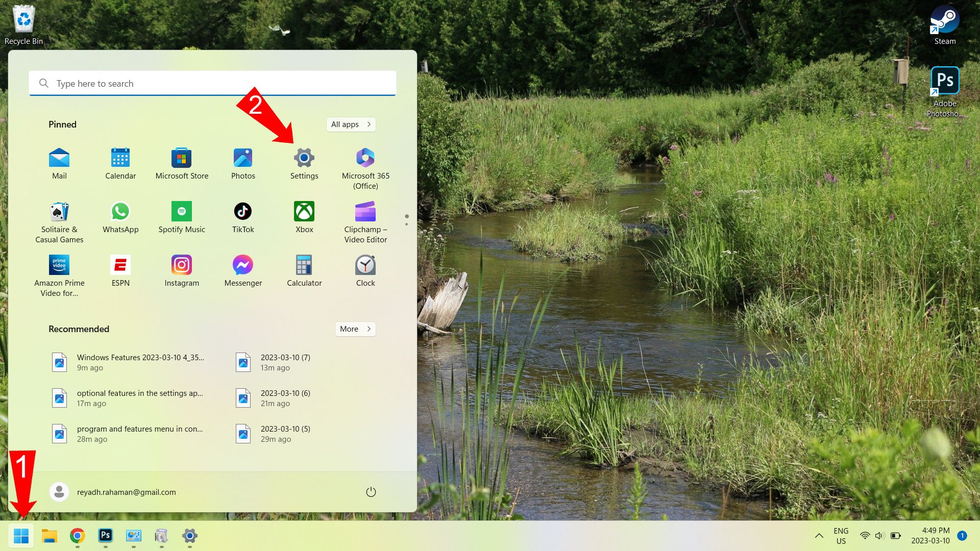Open Google Chrome from taskbar
Viewport: 980px width, 551px height.
77,536
